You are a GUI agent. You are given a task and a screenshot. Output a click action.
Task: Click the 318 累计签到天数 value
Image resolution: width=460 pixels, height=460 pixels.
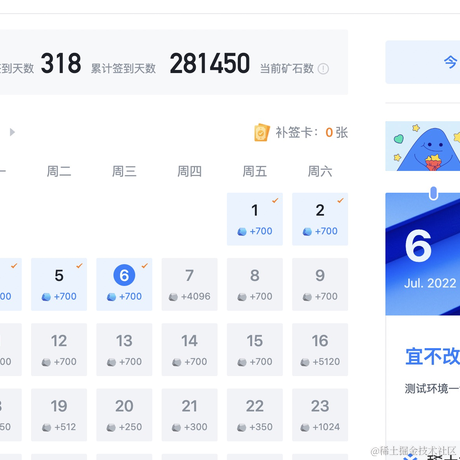click(61, 63)
